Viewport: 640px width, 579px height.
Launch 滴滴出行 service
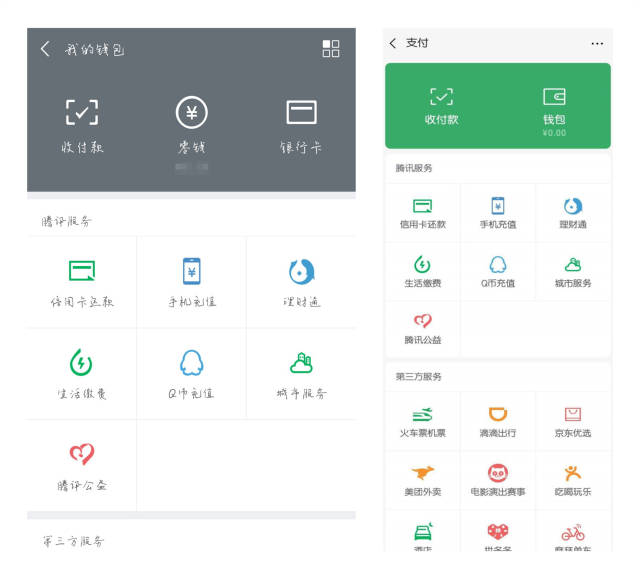[498, 422]
